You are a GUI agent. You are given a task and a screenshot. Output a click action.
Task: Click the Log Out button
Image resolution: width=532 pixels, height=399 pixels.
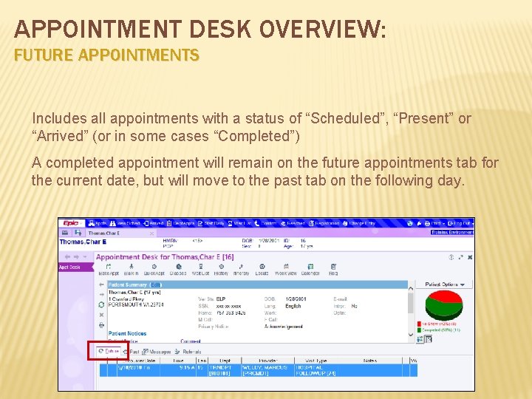[x=460, y=224]
